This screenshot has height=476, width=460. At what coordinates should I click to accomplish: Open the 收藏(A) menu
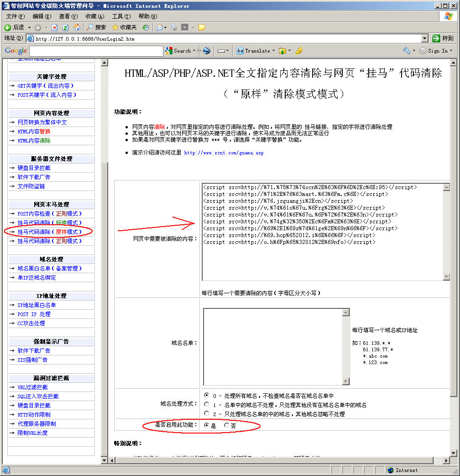click(94, 16)
